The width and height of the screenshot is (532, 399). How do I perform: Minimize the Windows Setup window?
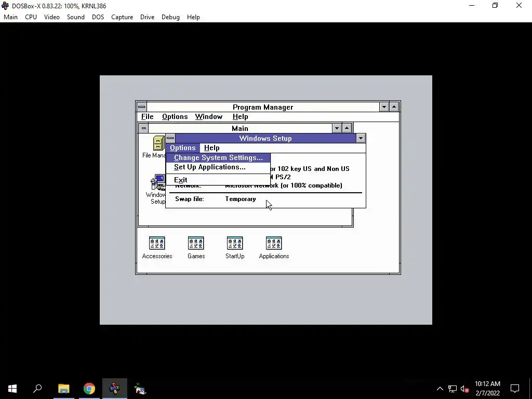(361, 138)
